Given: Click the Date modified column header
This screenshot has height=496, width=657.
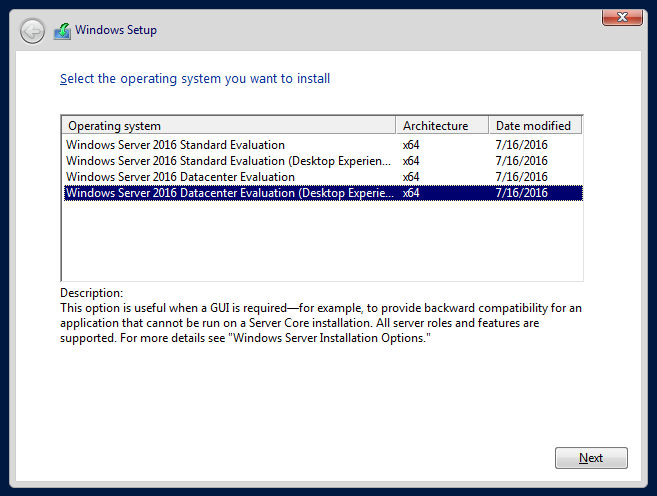Looking at the screenshot, I should click(535, 126).
